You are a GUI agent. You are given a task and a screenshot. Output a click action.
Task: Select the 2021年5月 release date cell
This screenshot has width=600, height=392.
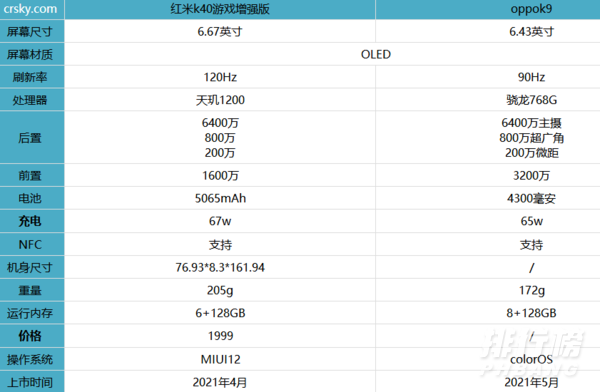488,382
